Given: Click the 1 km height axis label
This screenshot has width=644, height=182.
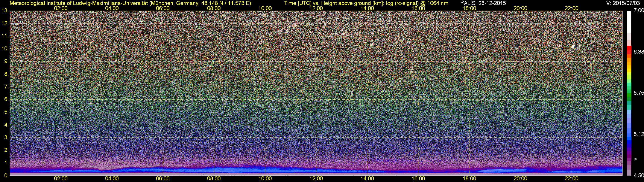Looking at the screenshot, I should pyautogui.click(x=6, y=163).
